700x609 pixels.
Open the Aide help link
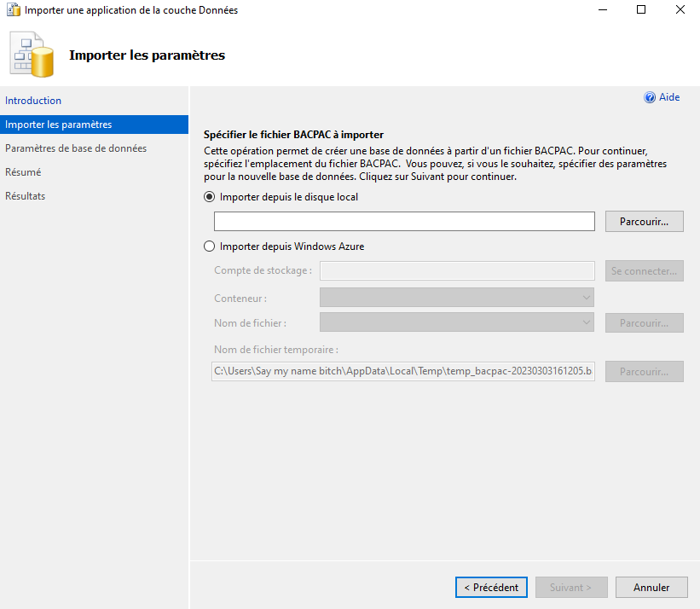coord(669,97)
